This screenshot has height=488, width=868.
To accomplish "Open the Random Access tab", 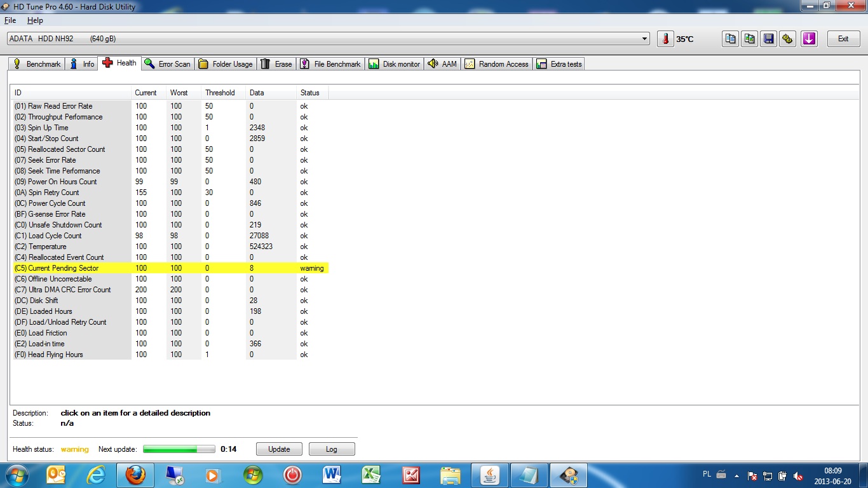I will 497,64.
